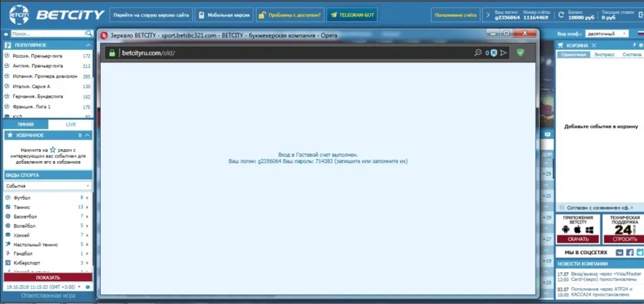Click the BETCITY logo in the header
This screenshot has width=644, height=304.
[56, 15]
